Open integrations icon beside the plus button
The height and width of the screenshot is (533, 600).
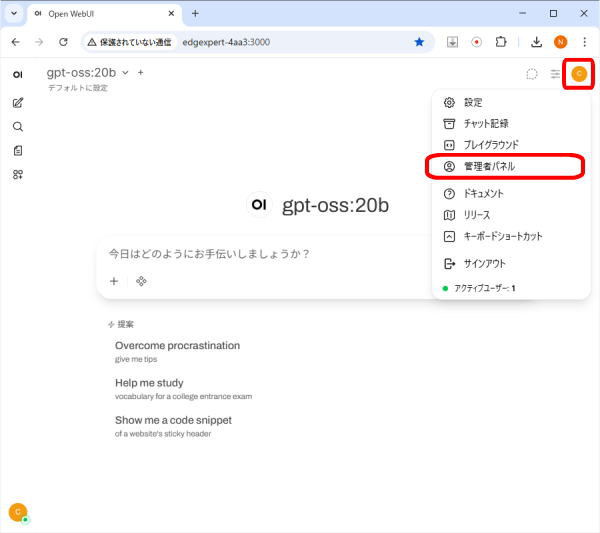pyautogui.click(x=141, y=281)
